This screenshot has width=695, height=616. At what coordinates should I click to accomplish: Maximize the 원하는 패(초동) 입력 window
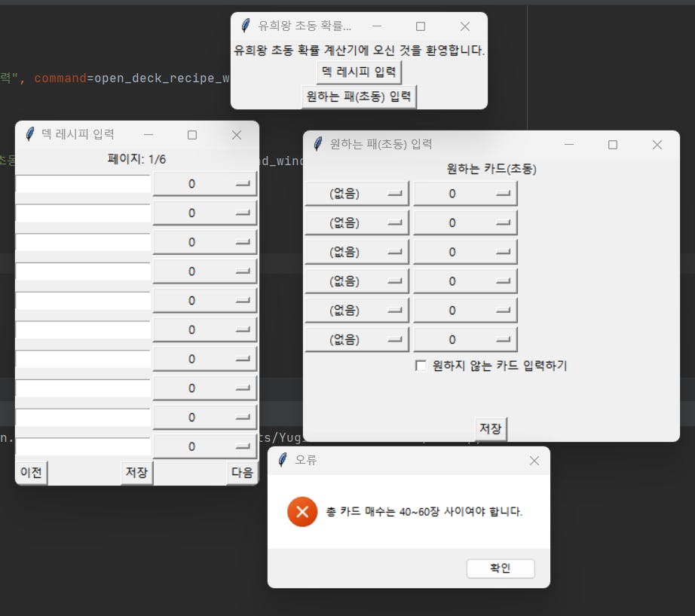click(x=613, y=145)
